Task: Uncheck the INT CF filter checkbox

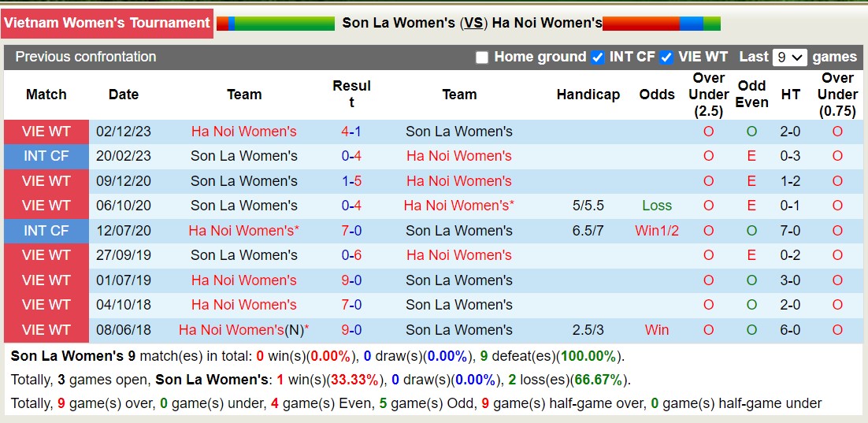Action: pos(598,58)
